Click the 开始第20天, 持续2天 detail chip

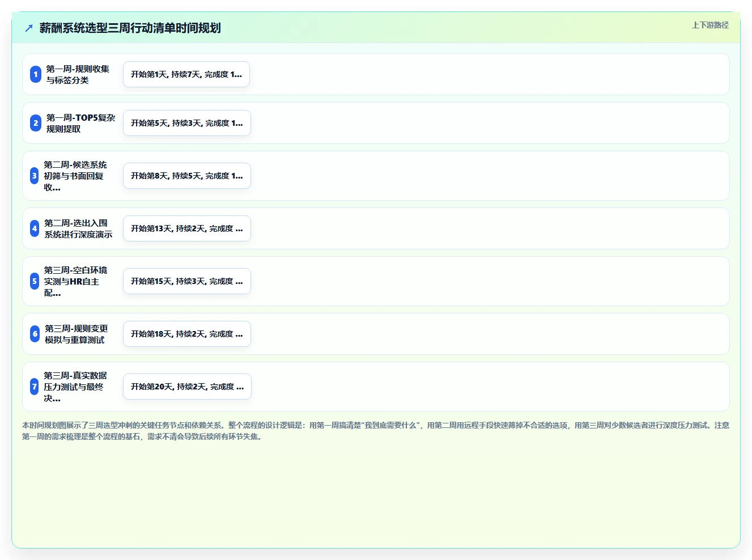click(x=188, y=387)
